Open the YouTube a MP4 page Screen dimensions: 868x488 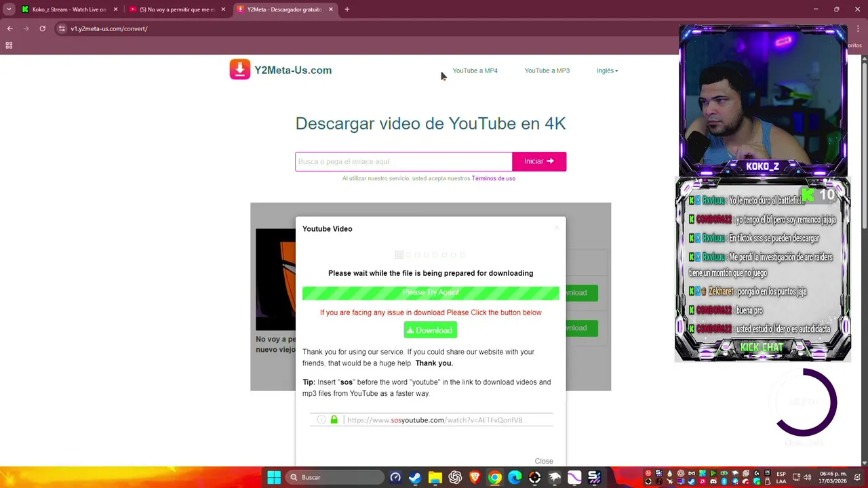475,70
